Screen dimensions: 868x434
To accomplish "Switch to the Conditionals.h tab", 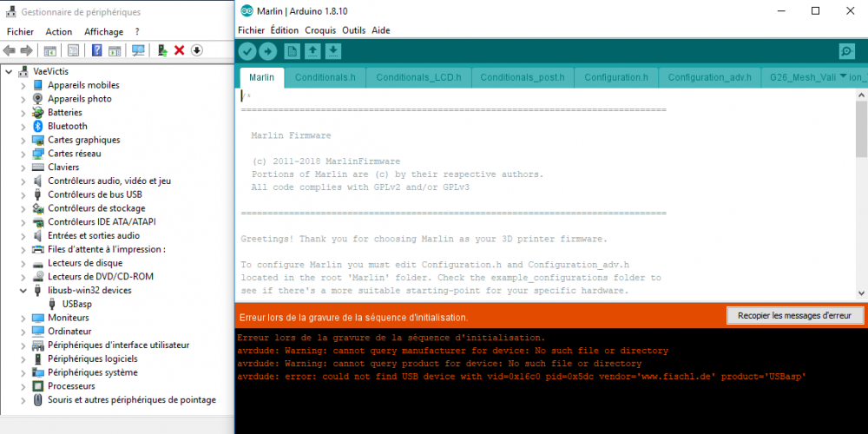I will 325,77.
